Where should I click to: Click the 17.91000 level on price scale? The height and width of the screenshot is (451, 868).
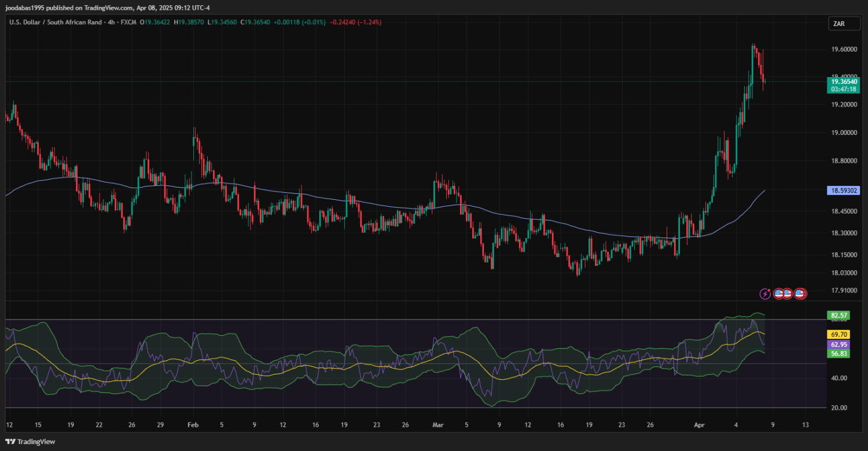844,291
